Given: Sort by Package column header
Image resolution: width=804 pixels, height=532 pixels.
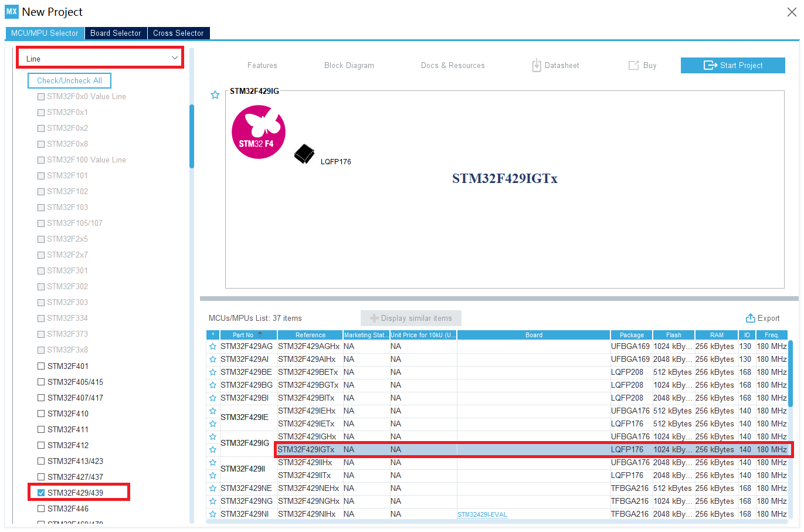Looking at the screenshot, I should [x=632, y=335].
